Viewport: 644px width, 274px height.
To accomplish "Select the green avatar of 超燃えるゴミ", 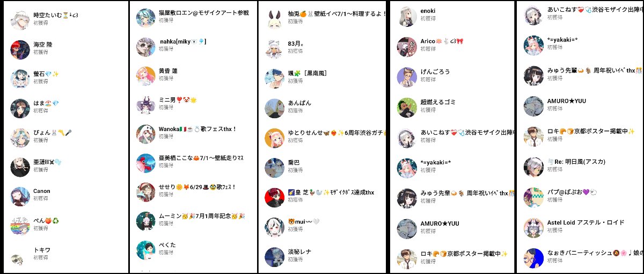I will pos(407,107).
